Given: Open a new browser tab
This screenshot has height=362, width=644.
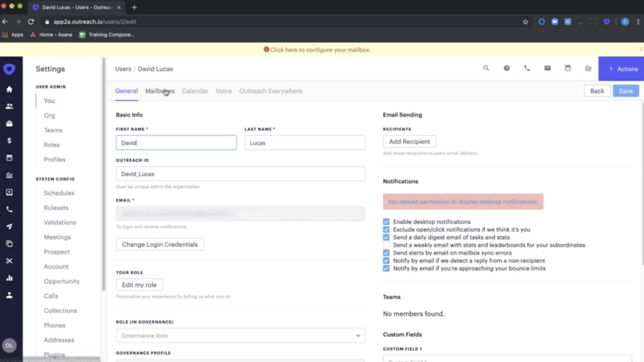Looking at the screenshot, I should click(x=135, y=7).
